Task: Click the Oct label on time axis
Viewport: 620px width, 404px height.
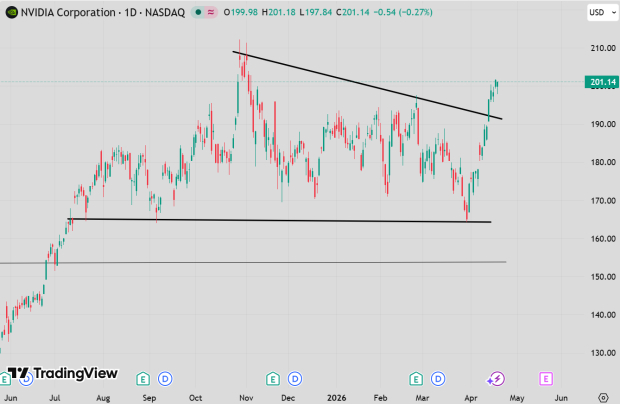Action: pos(195,398)
